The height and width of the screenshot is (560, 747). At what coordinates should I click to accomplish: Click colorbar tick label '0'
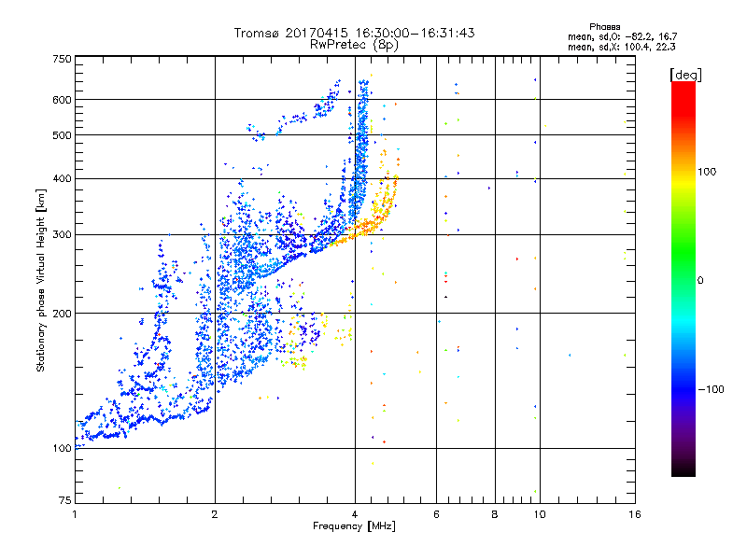(x=700, y=281)
